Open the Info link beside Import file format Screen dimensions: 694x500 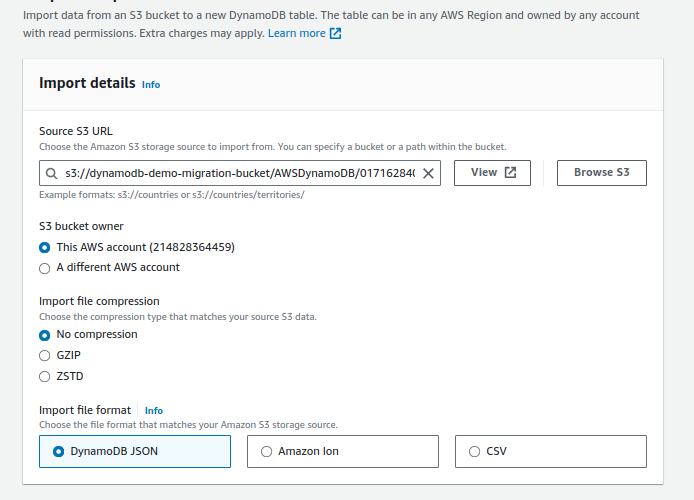(154, 411)
